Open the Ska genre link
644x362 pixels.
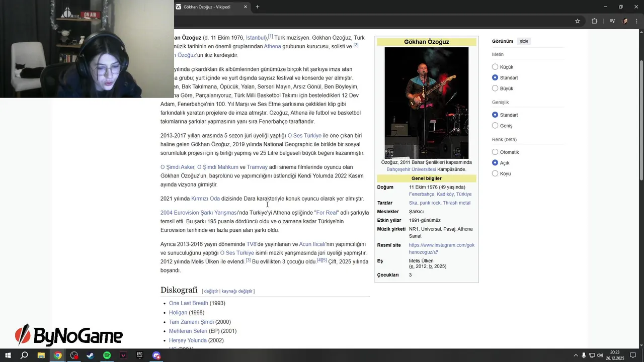413,203
